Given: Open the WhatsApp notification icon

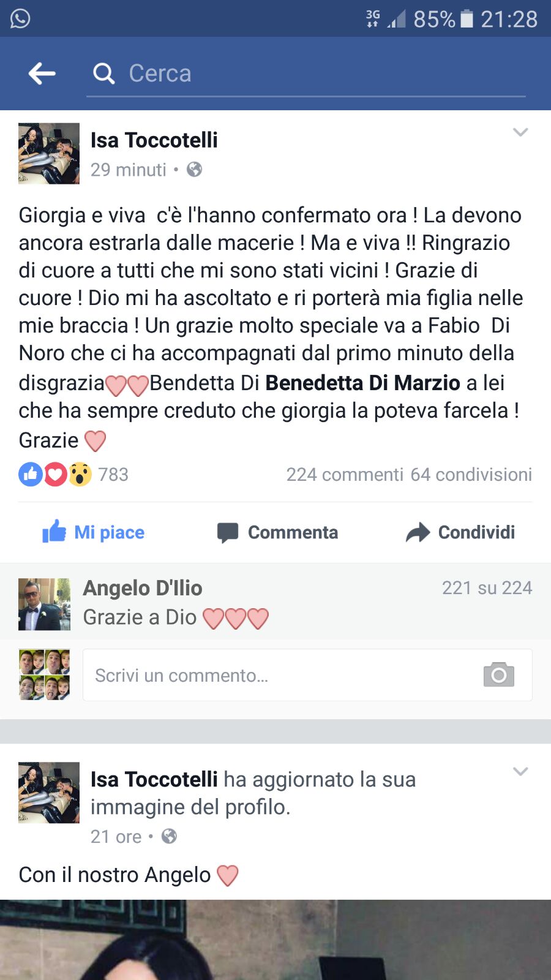Looking at the screenshot, I should [x=20, y=18].
